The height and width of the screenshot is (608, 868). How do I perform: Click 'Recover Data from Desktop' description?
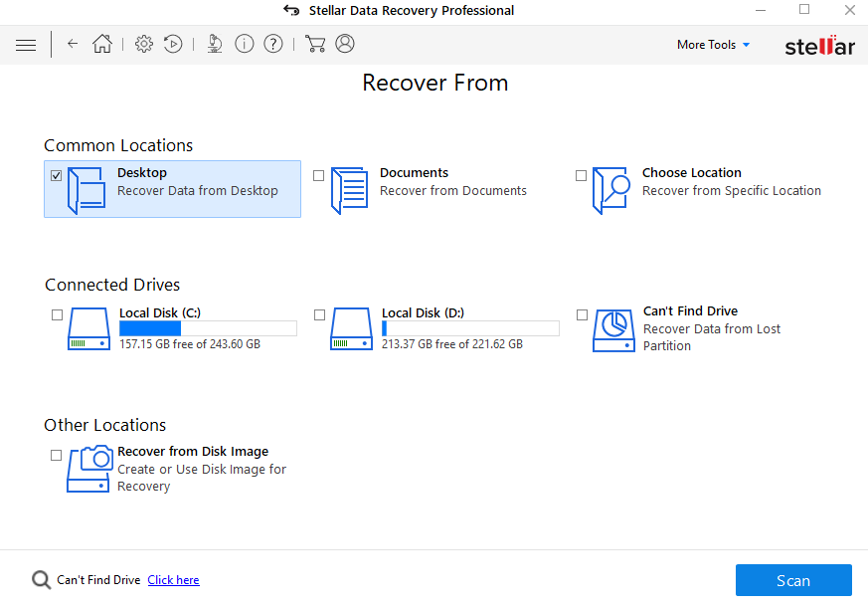pos(198,191)
